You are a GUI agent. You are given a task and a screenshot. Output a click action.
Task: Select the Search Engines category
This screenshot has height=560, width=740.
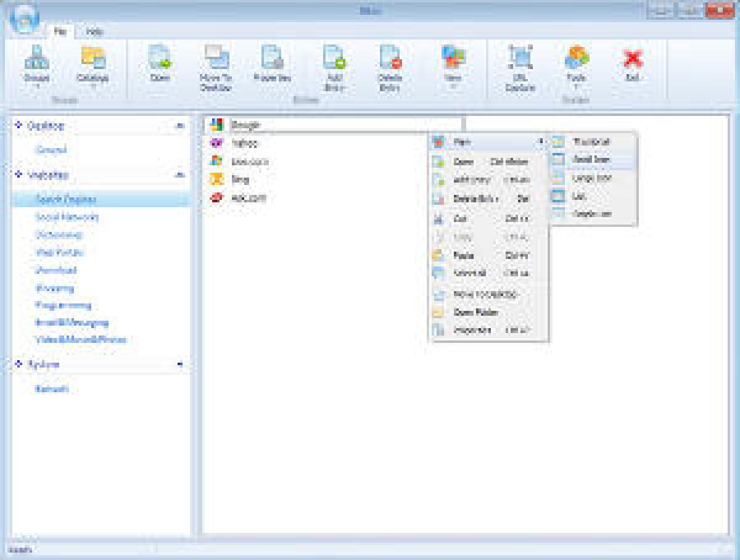click(x=66, y=199)
